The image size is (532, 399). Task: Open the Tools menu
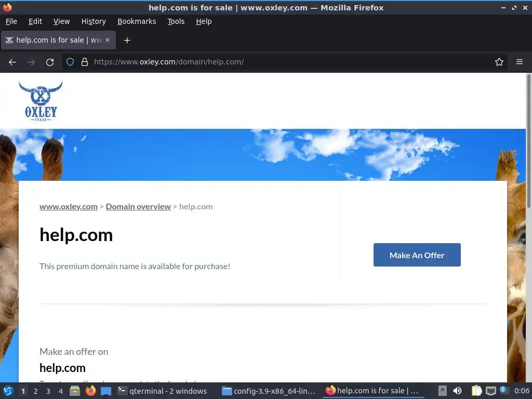[176, 21]
